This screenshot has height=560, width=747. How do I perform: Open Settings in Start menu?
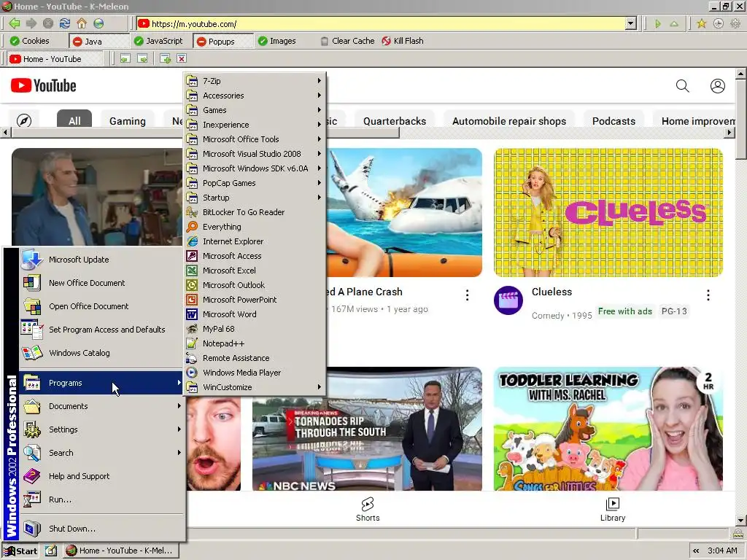point(102,429)
